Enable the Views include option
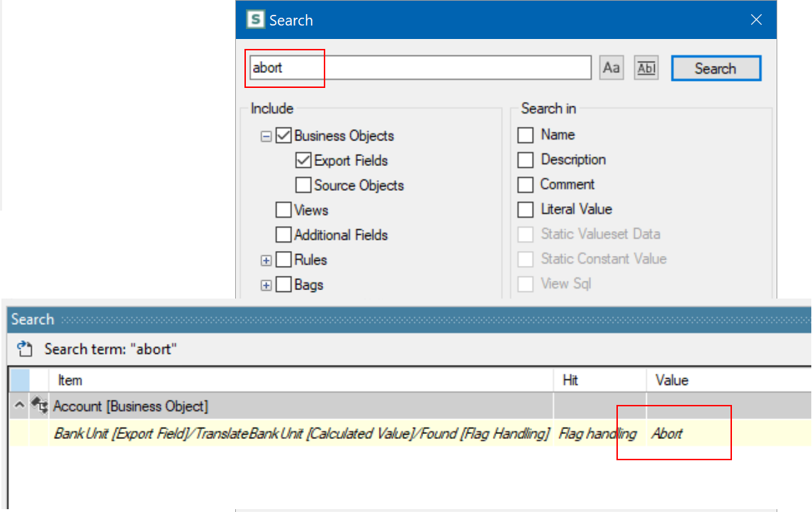The image size is (812, 512). pyautogui.click(x=284, y=210)
